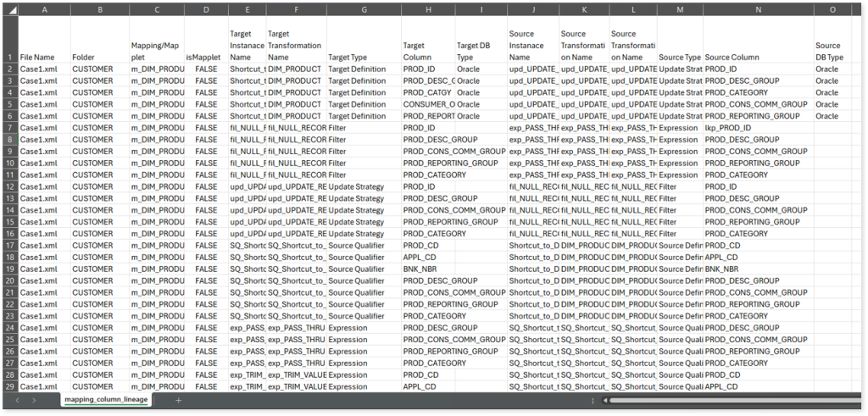Select the "Oracle" cell in column I, row 6
868x416 pixels.
coord(481,116)
